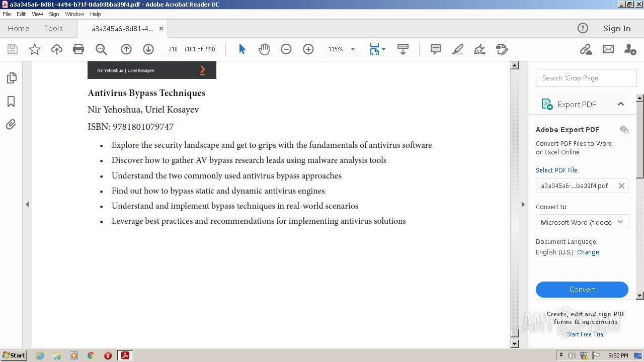This screenshot has width=644, height=362.
Task: Open the sign document tool
Action: 480,49
